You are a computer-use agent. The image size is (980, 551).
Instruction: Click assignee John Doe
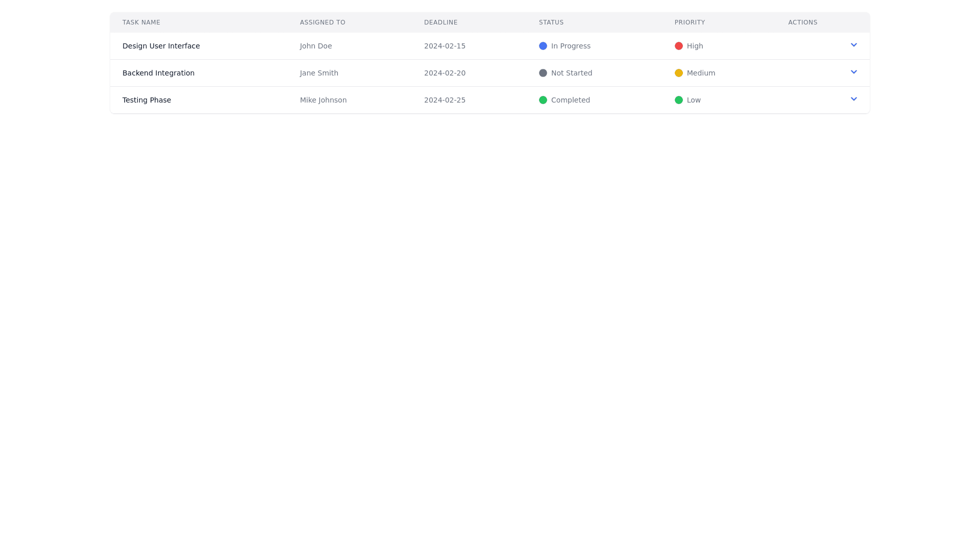click(x=315, y=46)
